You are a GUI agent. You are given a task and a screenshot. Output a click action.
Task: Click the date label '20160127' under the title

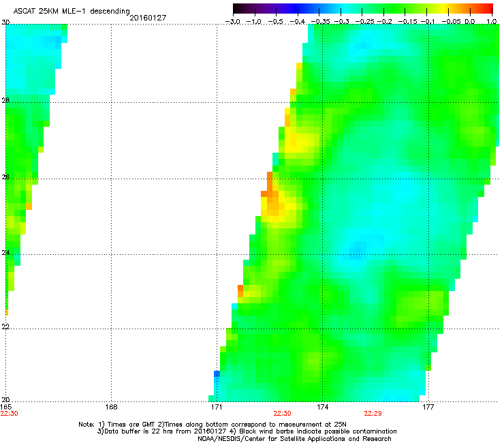coord(148,18)
